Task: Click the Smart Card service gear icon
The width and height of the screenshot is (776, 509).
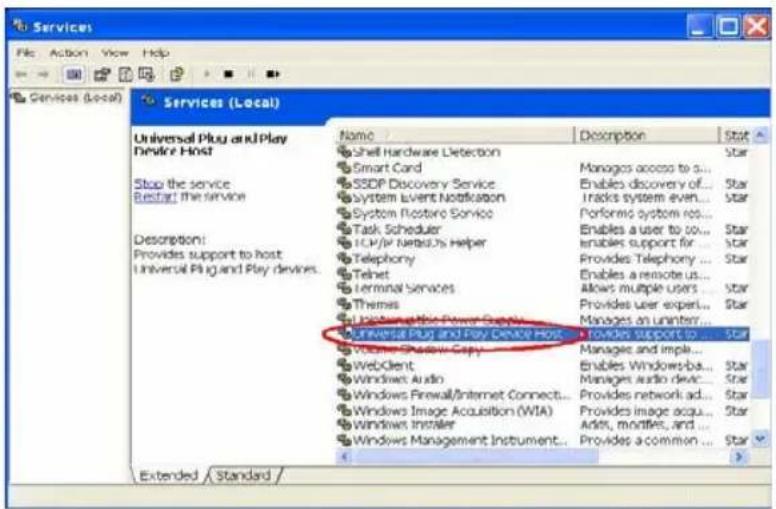Action: coord(344,168)
